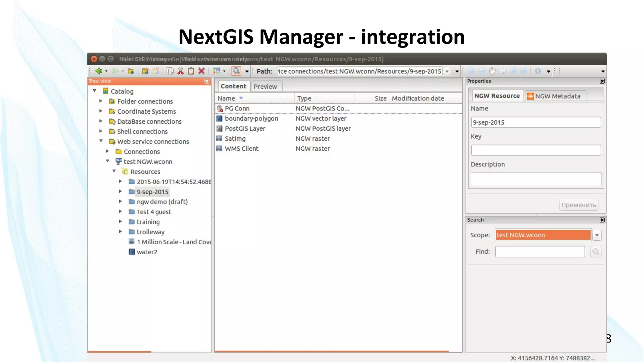Click the Применить apply button
Screen dimensions: 644x362
coord(579,205)
